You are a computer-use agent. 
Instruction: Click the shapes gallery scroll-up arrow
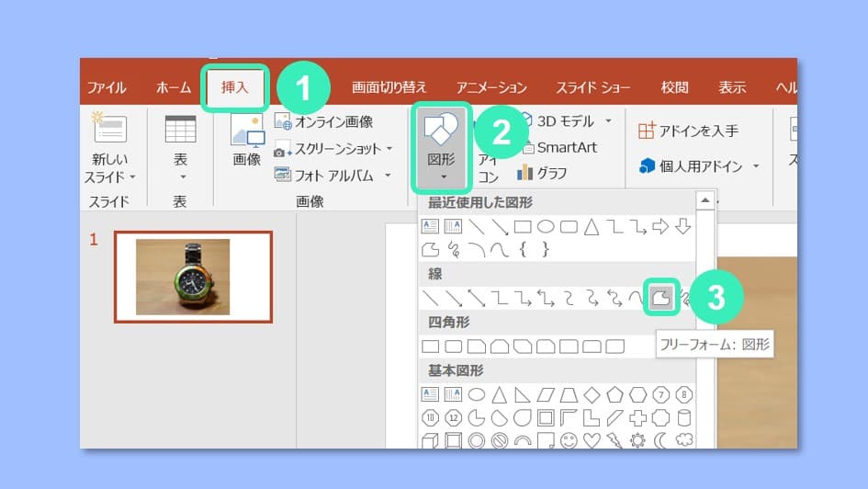(x=705, y=200)
